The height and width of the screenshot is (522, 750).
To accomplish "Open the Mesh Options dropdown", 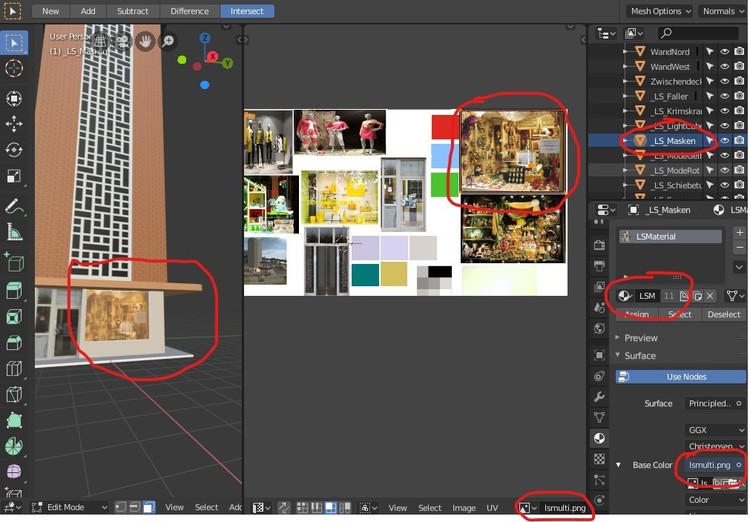I will [x=659, y=11].
